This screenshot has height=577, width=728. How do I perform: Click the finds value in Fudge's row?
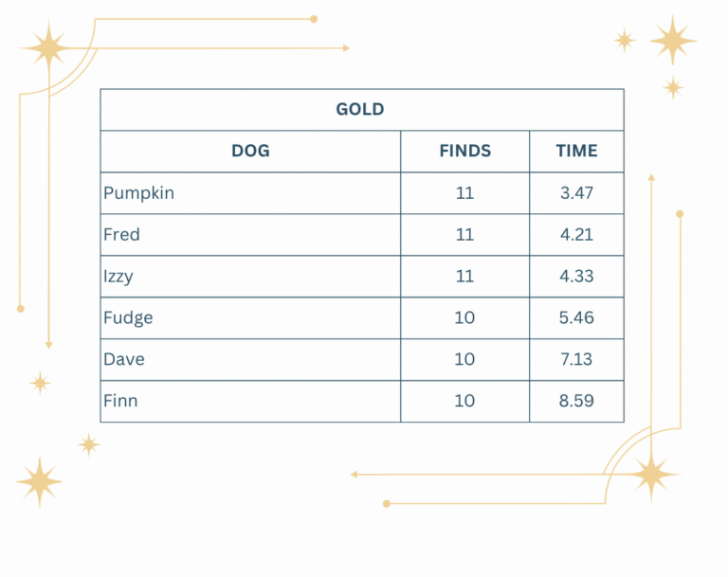tap(464, 318)
